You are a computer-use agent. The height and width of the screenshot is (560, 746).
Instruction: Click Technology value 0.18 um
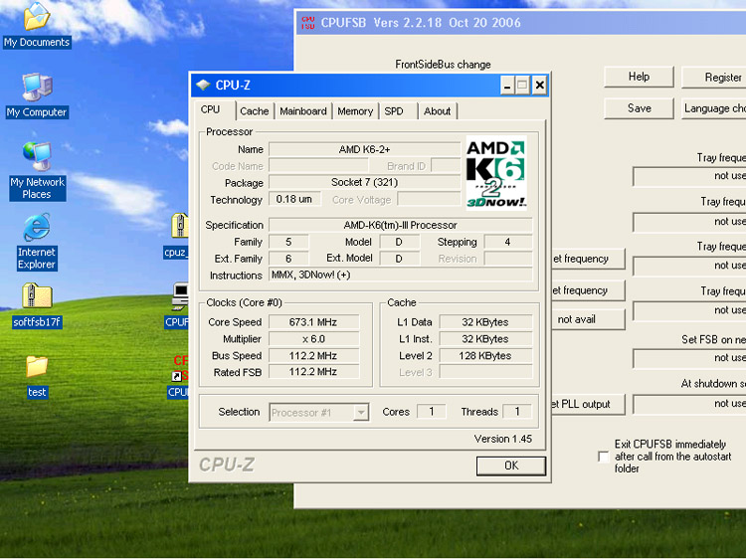tap(294, 199)
